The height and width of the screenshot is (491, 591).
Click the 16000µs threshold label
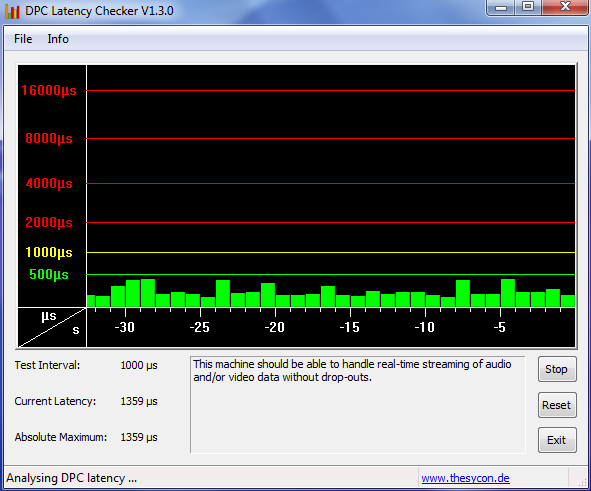(49, 90)
